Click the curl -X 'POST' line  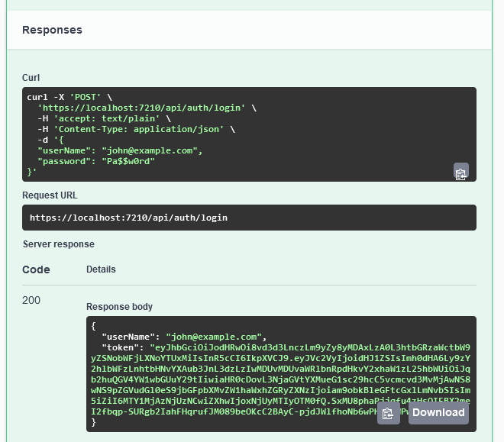pos(69,97)
